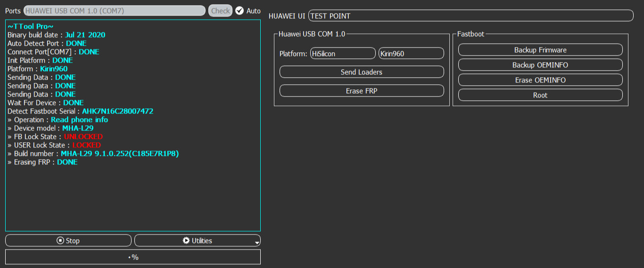Click the Ports label
The width and height of the screenshot is (644, 268).
point(13,10)
